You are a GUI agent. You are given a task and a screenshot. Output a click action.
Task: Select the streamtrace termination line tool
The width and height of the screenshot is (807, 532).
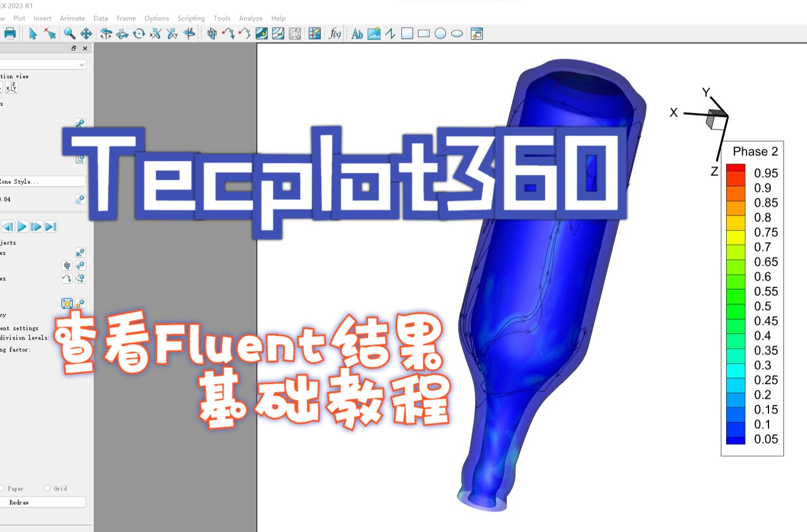[245, 34]
